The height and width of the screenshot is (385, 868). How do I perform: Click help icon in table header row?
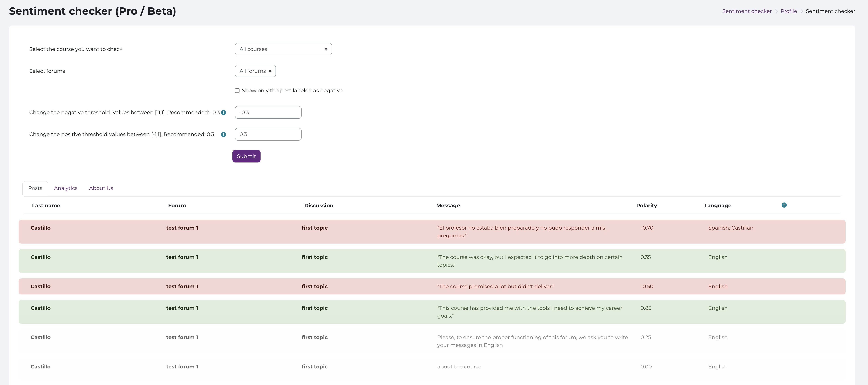pyautogui.click(x=784, y=205)
